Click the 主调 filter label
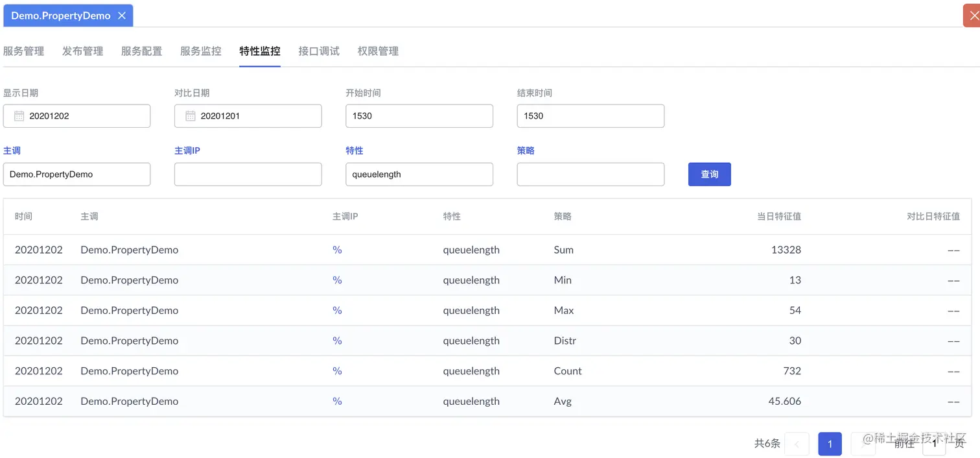Viewport: 980px width, 458px height. click(12, 151)
